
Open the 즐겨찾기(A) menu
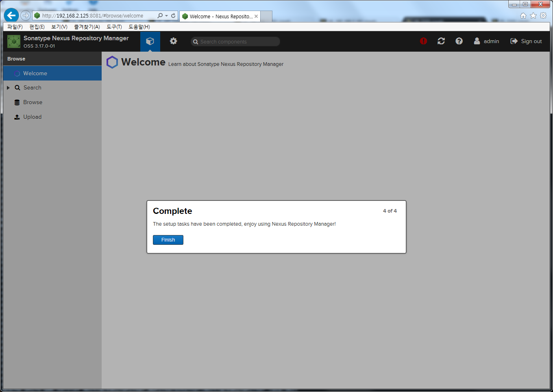tap(87, 27)
